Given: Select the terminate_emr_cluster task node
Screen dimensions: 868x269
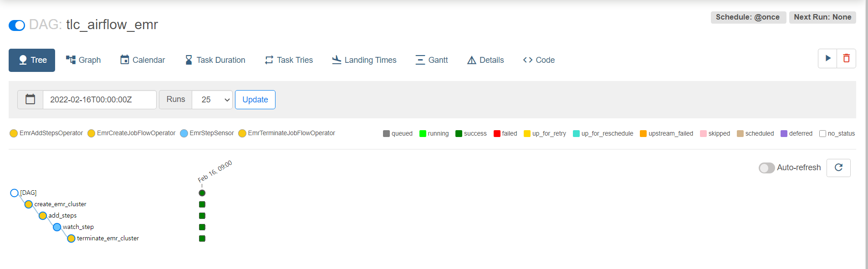Looking at the screenshot, I should click(x=71, y=239).
